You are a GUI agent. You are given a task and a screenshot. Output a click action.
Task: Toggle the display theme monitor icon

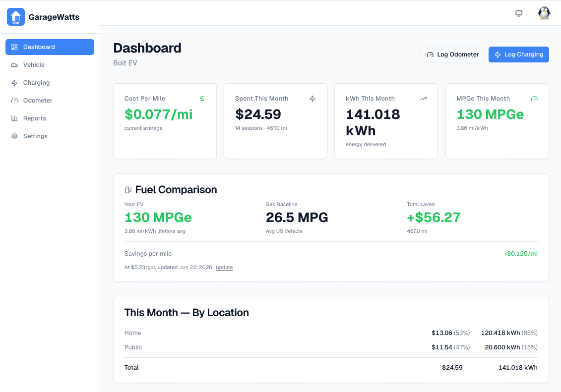pos(519,13)
